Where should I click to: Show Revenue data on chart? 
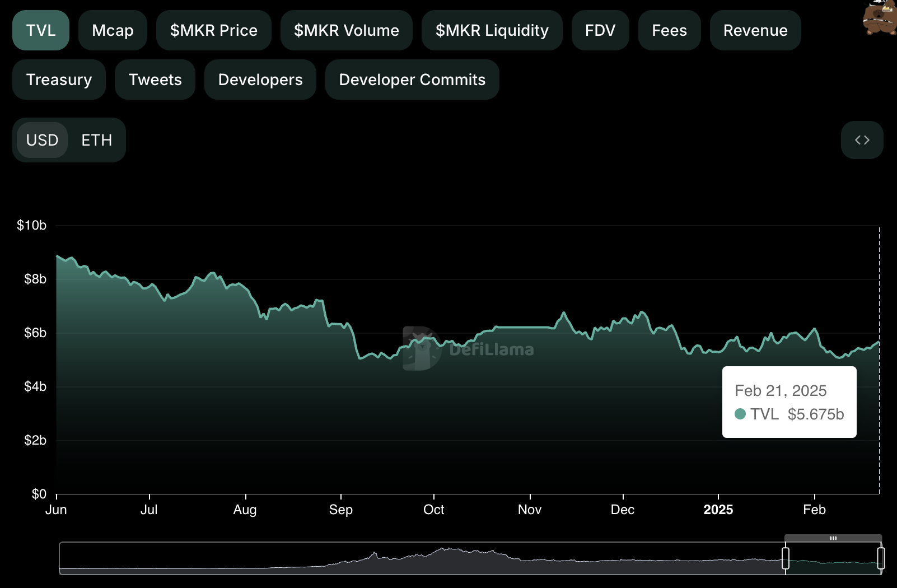(x=755, y=30)
